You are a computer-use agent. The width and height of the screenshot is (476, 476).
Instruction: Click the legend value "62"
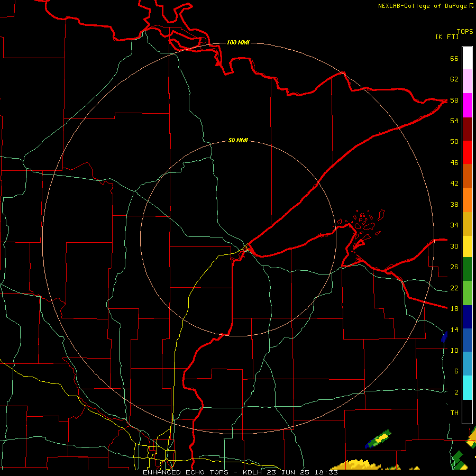(x=454, y=79)
